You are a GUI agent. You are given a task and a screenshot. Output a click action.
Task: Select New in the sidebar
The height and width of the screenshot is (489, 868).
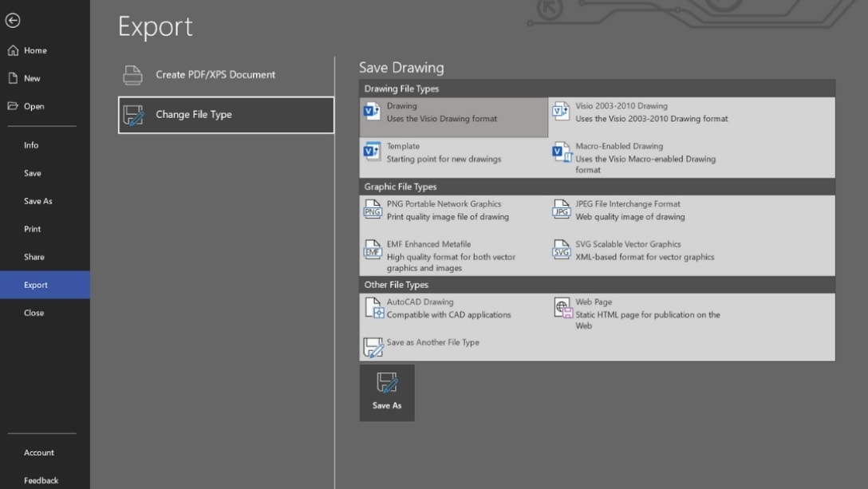coord(45,78)
